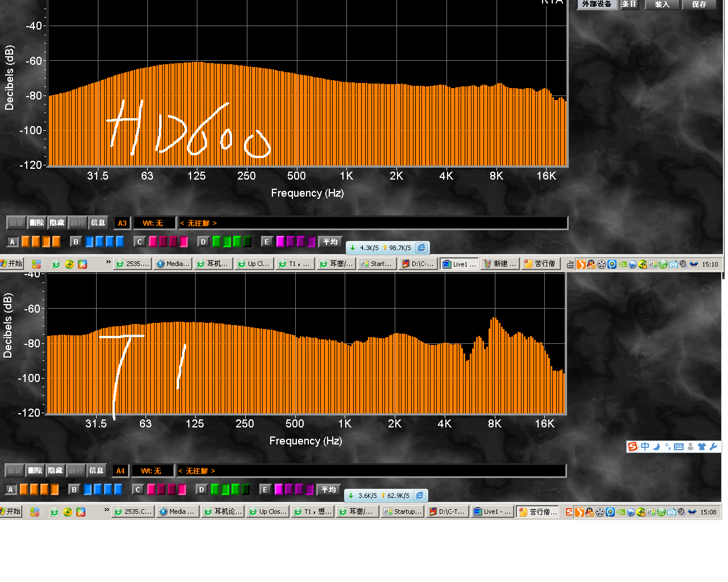This screenshot has width=728, height=582.
Task: Toggle the moon half/full-width icon on Sogou bar
Action: click(656, 447)
